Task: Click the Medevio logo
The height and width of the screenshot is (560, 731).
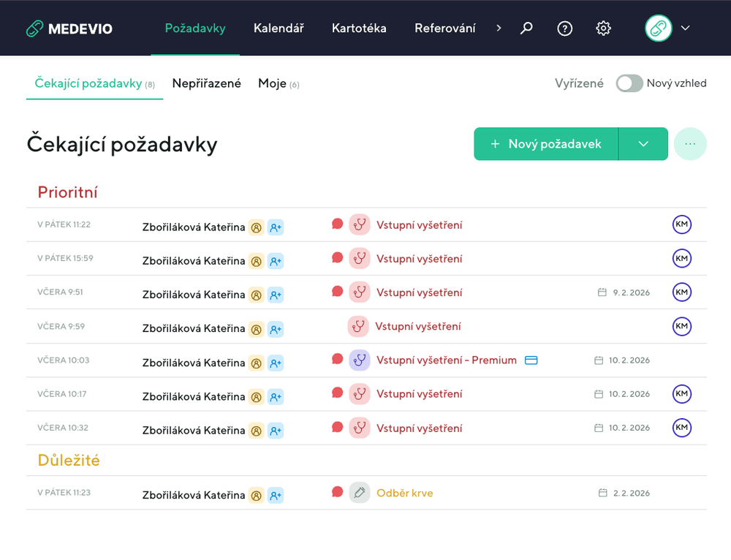Action: click(x=69, y=28)
